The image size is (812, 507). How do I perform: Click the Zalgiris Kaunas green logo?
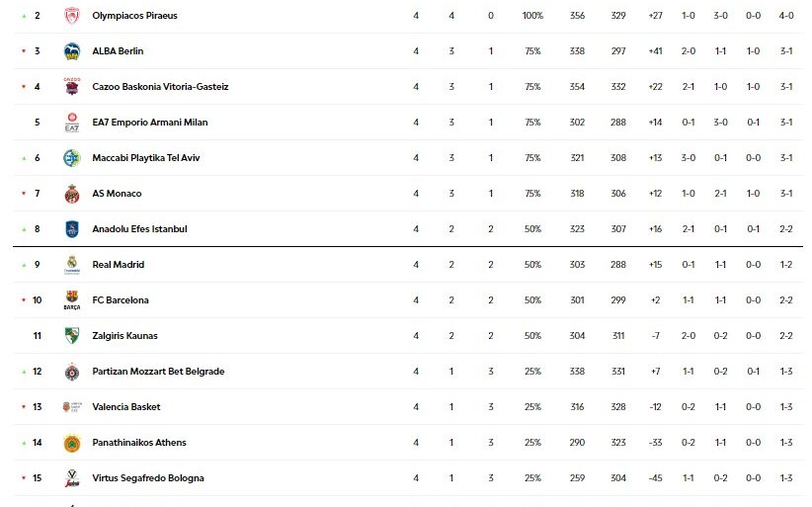pyautogui.click(x=71, y=336)
